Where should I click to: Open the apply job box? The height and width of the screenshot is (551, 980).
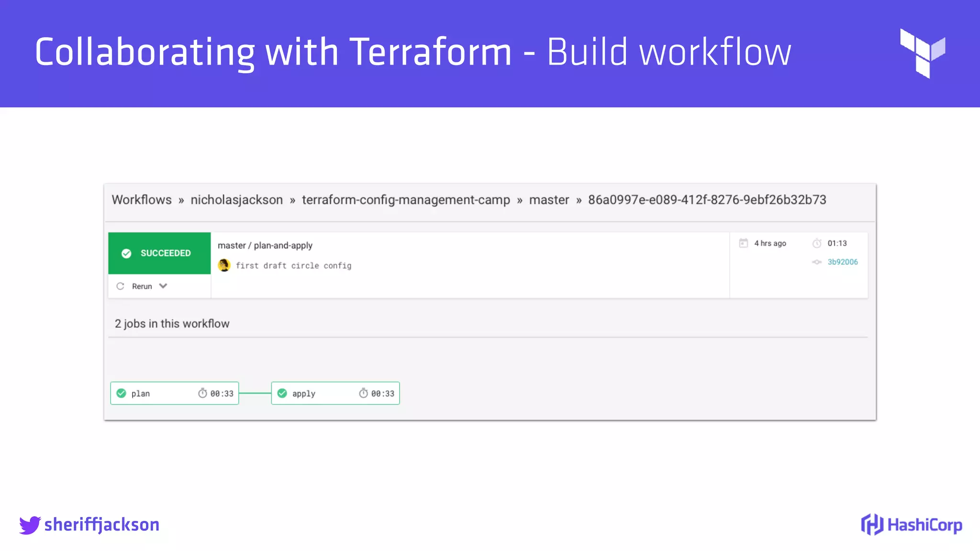click(335, 393)
